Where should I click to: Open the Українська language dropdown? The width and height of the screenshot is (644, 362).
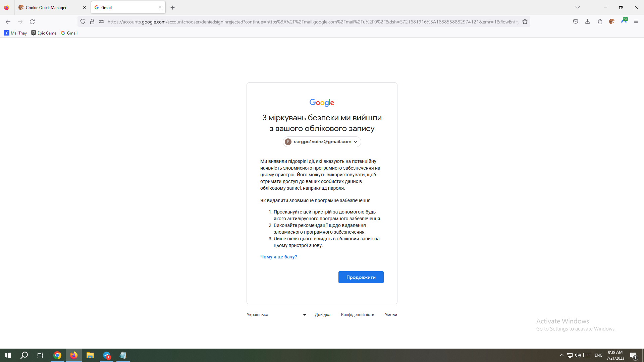(x=277, y=315)
